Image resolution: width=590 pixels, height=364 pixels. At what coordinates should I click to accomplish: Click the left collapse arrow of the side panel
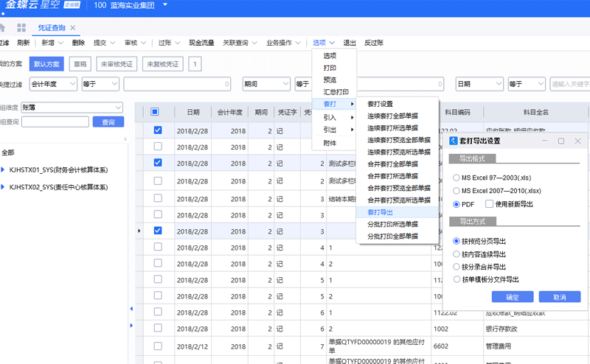[131, 309]
